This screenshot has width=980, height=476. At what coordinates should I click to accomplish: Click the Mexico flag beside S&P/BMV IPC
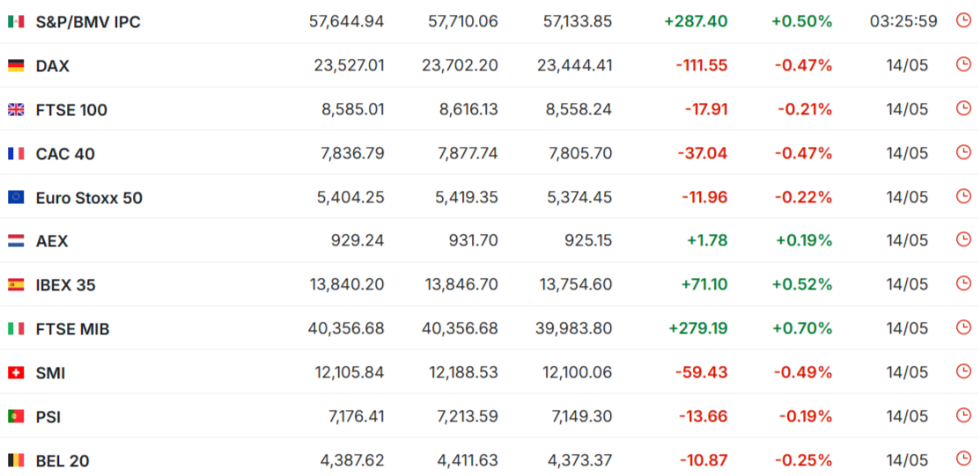coord(16,21)
